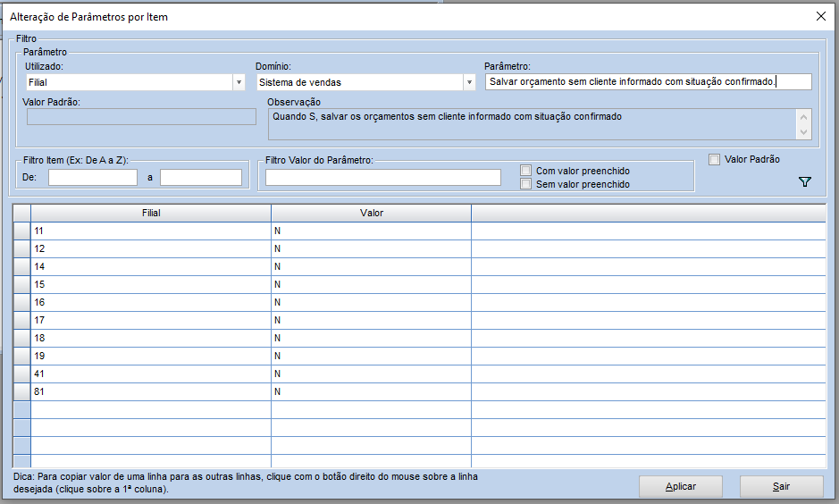Open the Utilizado dropdown arrow
Screen dimensions: 839x504
coord(239,82)
